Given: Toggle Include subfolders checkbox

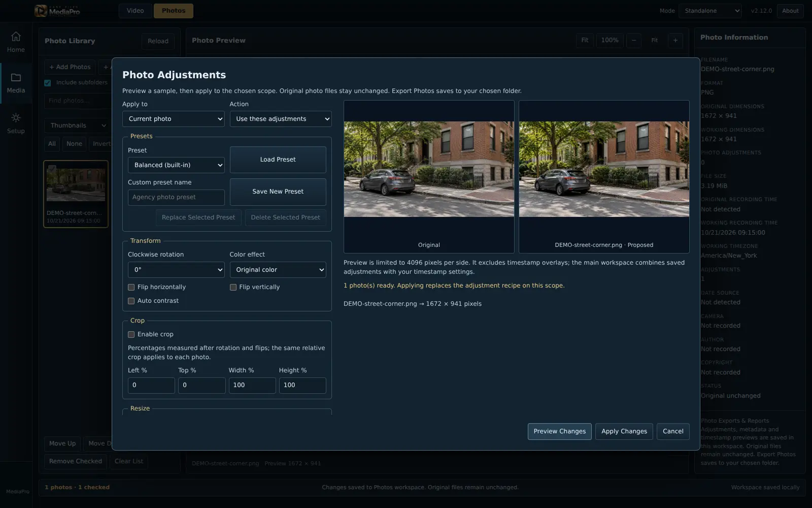Looking at the screenshot, I should (x=48, y=83).
